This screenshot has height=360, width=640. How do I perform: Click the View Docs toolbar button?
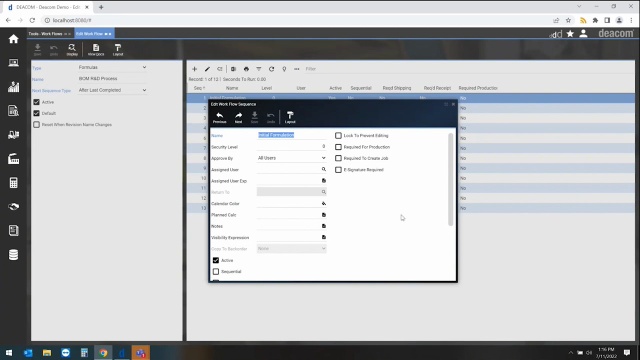pyautogui.click(x=96, y=50)
